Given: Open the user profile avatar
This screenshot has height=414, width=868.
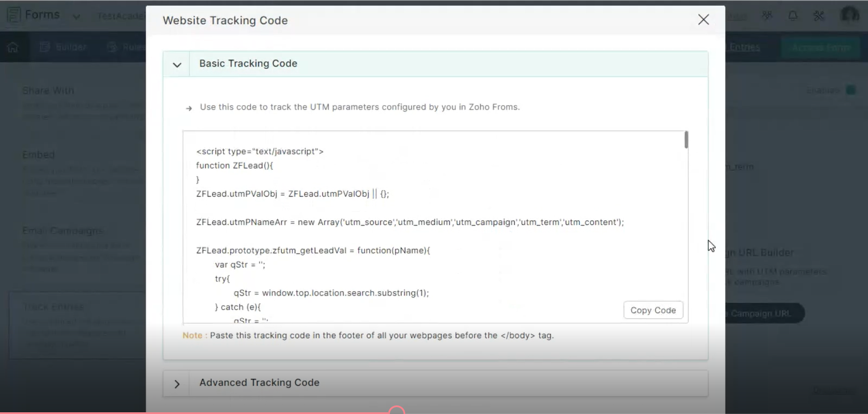Looking at the screenshot, I should click(x=850, y=16).
